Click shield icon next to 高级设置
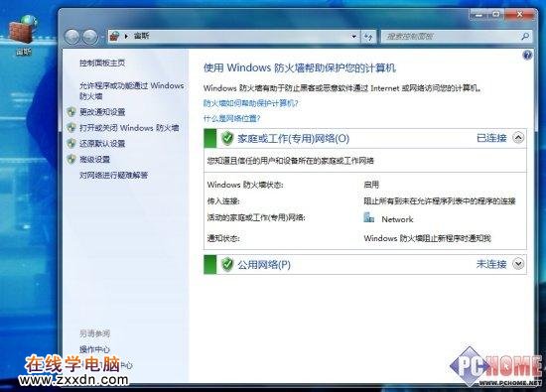This screenshot has width=546, height=392. point(71,159)
